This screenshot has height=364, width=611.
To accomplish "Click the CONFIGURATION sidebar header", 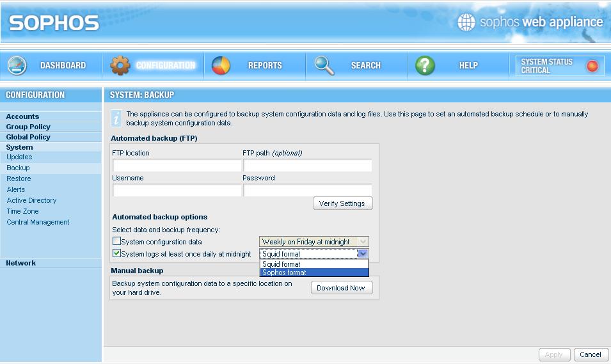I will [x=35, y=95].
